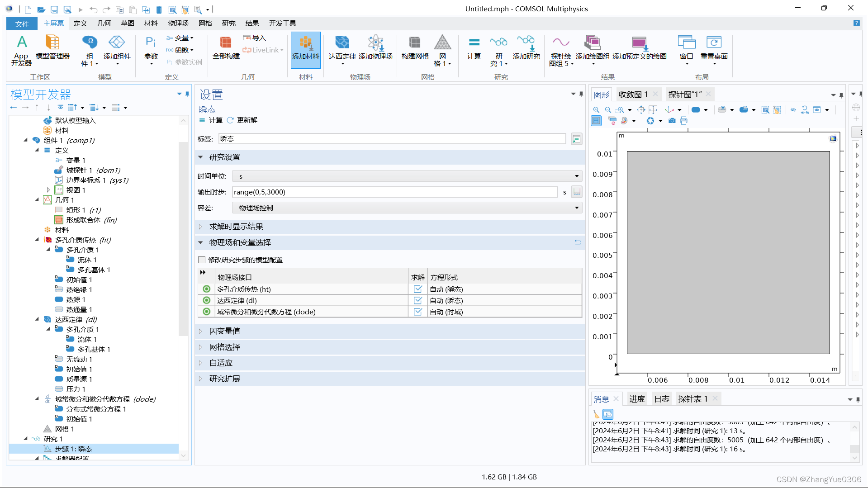Switch to the 进度 tab
868x488 pixels.
pyautogui.click(x=637, y=399)
